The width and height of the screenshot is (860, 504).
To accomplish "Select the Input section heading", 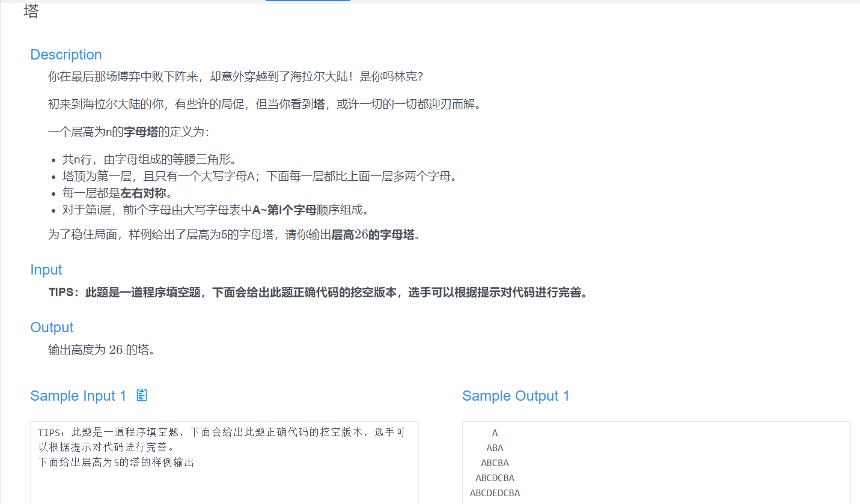I will (x=46, y=270).
